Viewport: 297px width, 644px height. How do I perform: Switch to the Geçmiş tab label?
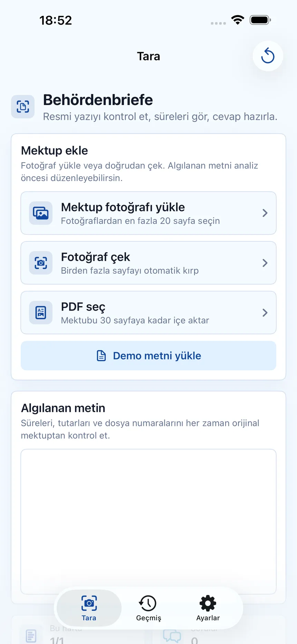[148, 618]
